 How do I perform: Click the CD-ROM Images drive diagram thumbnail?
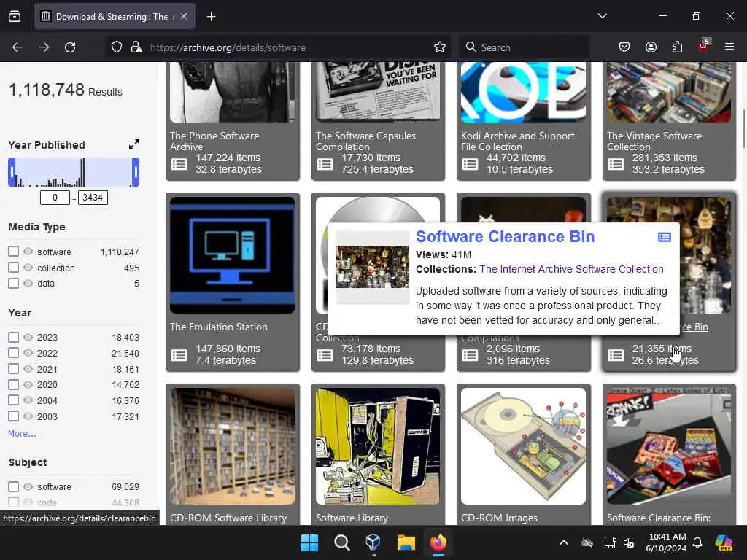tap(523, 446)
